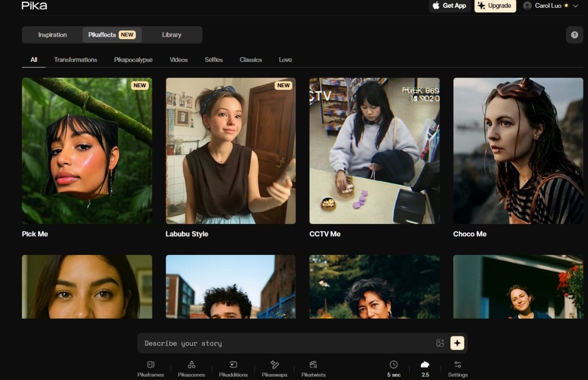Open the help question mark button
Viewport: 588px width, 380px height.
pyautogui.click(x=574, y=35)
